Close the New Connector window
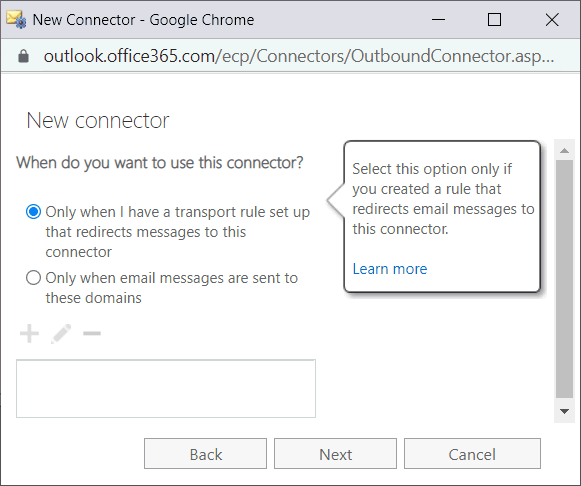The height and width of the screenshot is (486, 581). tap(552, 20)
